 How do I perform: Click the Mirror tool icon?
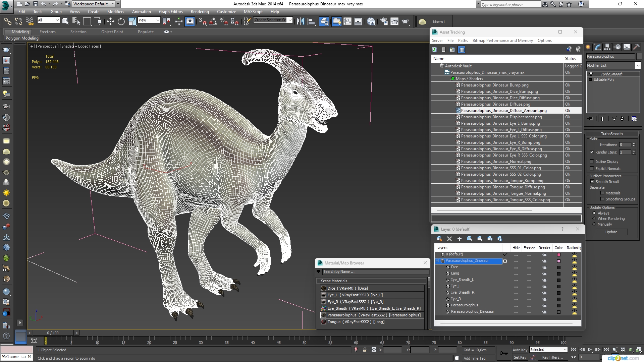click(x=300, y=21)
